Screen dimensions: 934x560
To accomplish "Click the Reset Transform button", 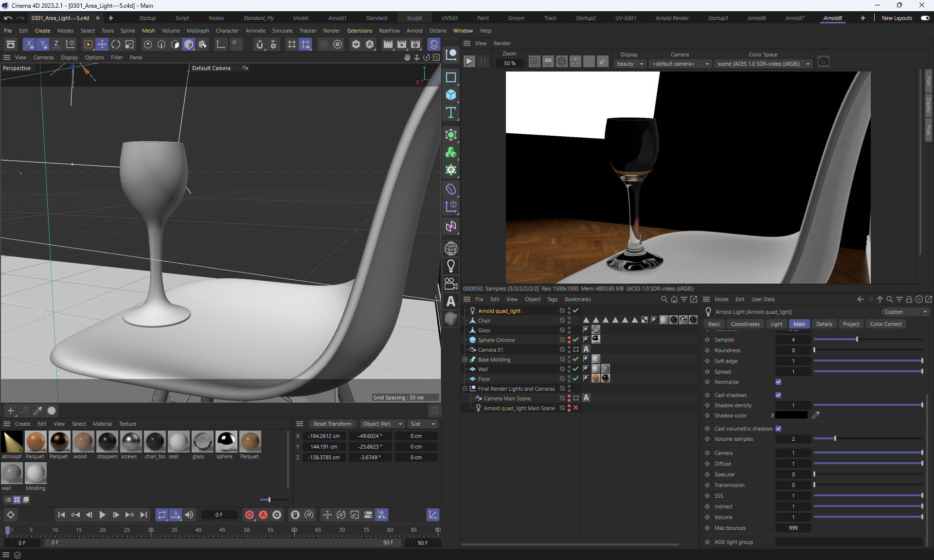I will pos(332,424).
